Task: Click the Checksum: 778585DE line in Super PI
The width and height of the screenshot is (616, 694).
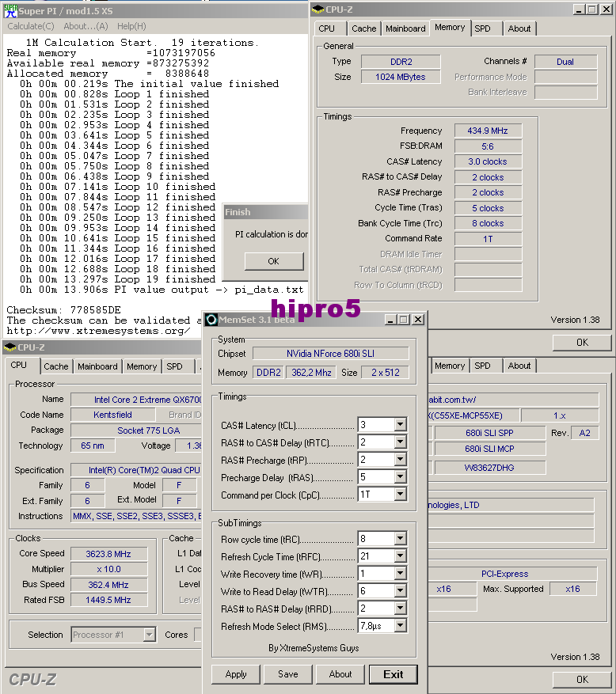Action: 64,310
